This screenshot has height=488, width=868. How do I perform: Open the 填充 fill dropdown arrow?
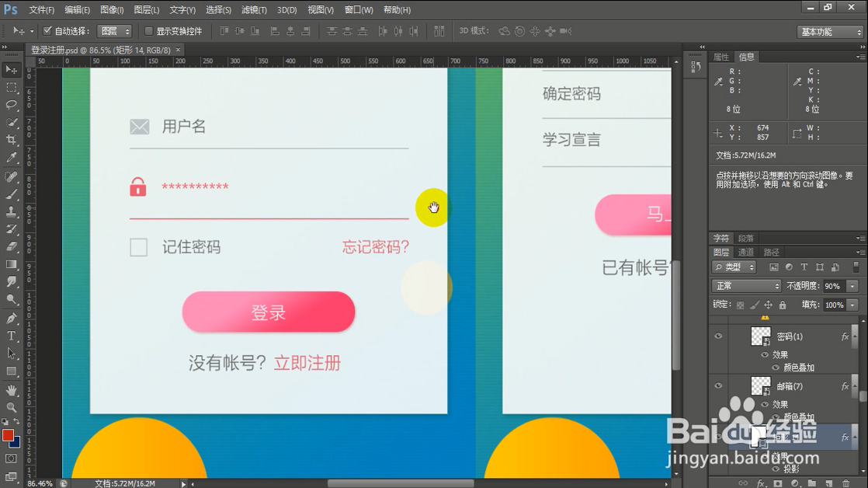click(x=852, y=305)
